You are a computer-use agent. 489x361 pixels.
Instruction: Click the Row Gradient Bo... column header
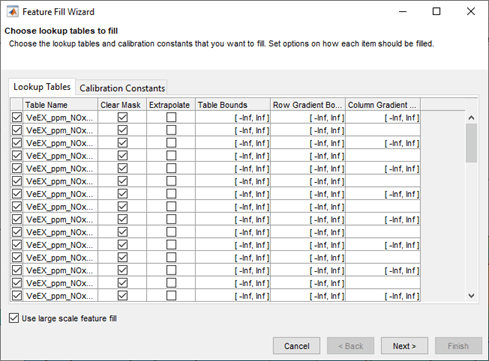coord(308,105)
